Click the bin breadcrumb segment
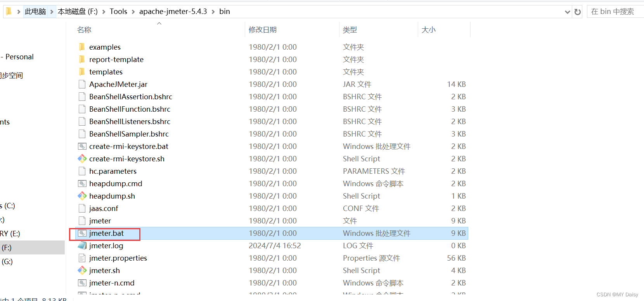644x301 pixels. 225,12
